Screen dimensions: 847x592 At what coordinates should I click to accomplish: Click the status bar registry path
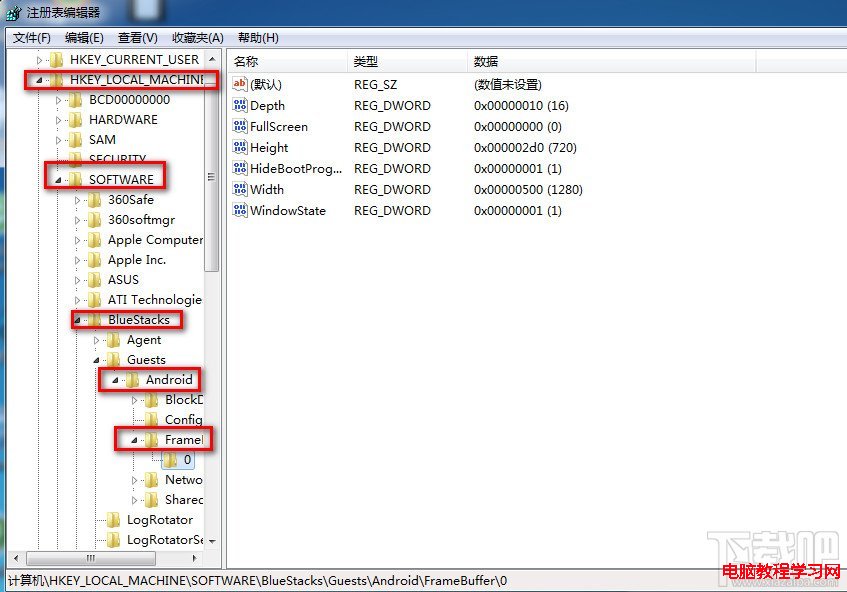[257, 581]
